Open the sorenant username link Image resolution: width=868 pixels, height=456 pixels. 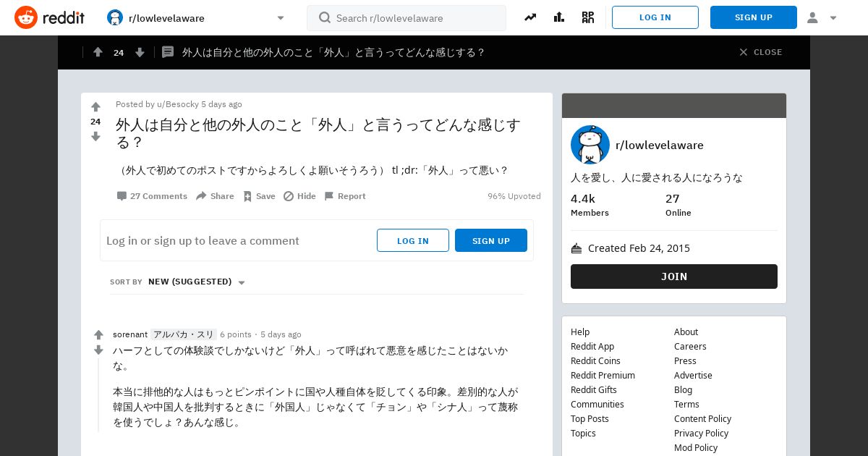pos(130,334)
